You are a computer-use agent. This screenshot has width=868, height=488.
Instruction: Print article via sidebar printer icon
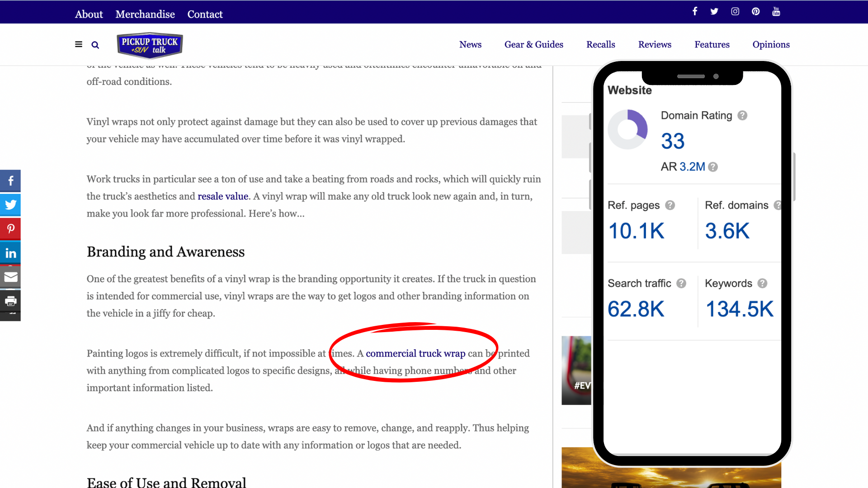point(10,300)
